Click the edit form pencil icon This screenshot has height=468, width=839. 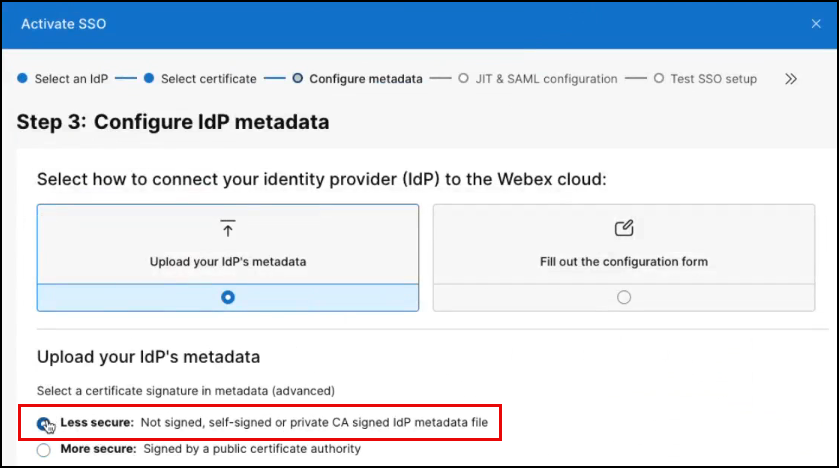(624, 229)
